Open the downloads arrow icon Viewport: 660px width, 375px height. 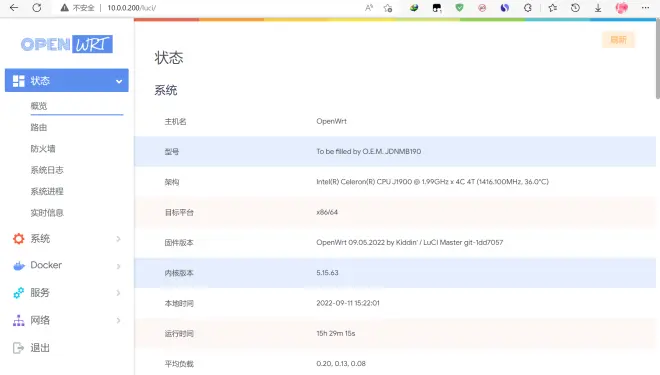pyautogui.click(x=598, y=8)
